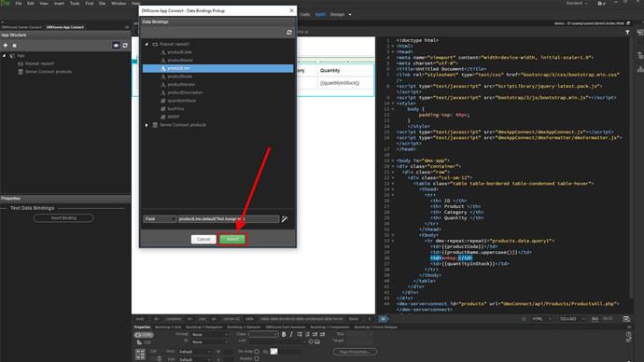
Task: Open the Bg color swatch picker
Action: click(x=274, y=352)
